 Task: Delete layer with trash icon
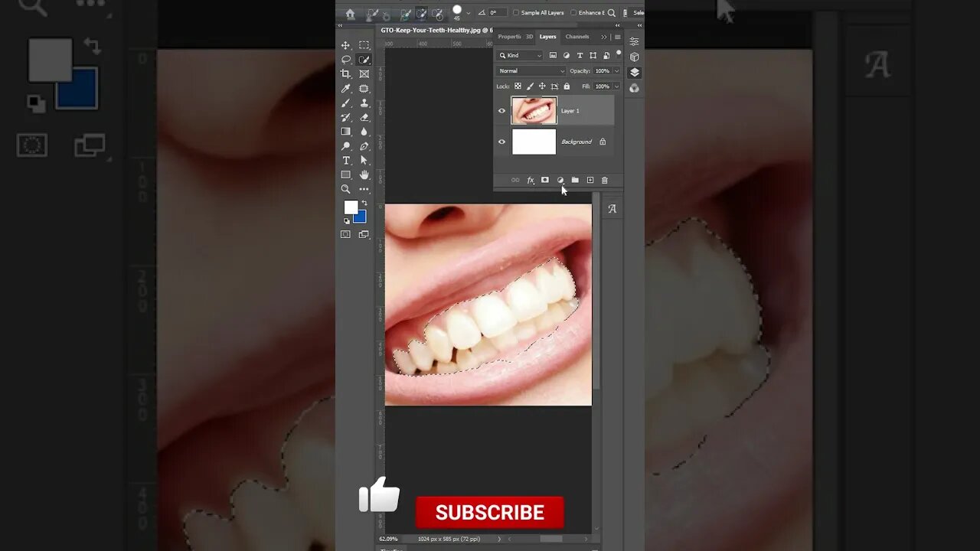[604, 181]
